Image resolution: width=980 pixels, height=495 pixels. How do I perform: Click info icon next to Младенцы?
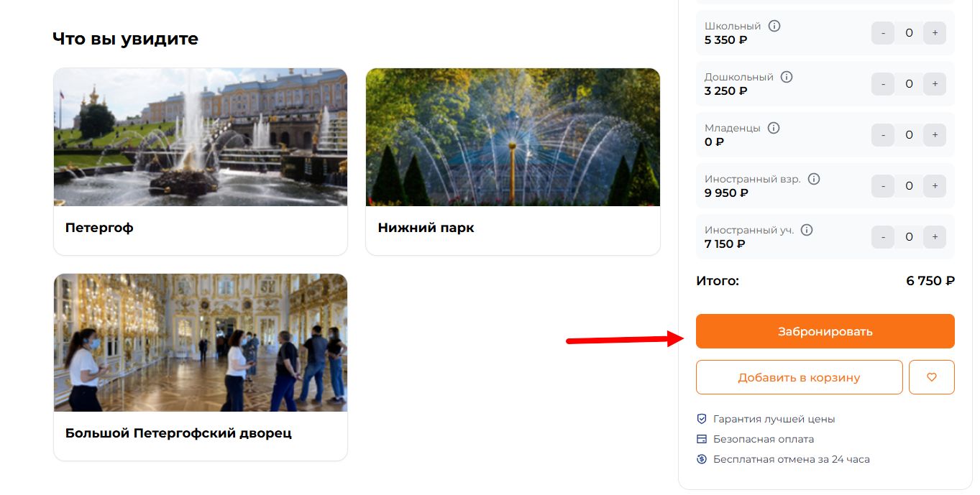pyautogui.click(x=774, y=128)
